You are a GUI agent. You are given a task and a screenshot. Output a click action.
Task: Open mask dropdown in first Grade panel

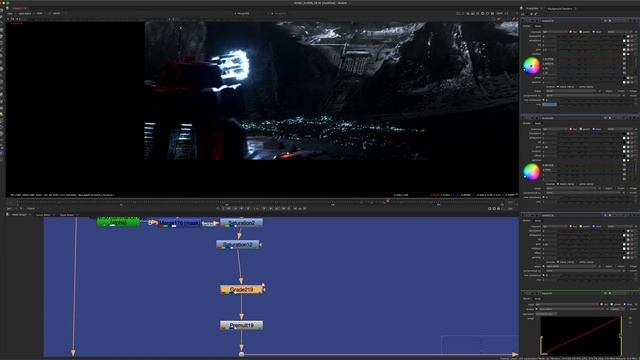coord(571,91)
